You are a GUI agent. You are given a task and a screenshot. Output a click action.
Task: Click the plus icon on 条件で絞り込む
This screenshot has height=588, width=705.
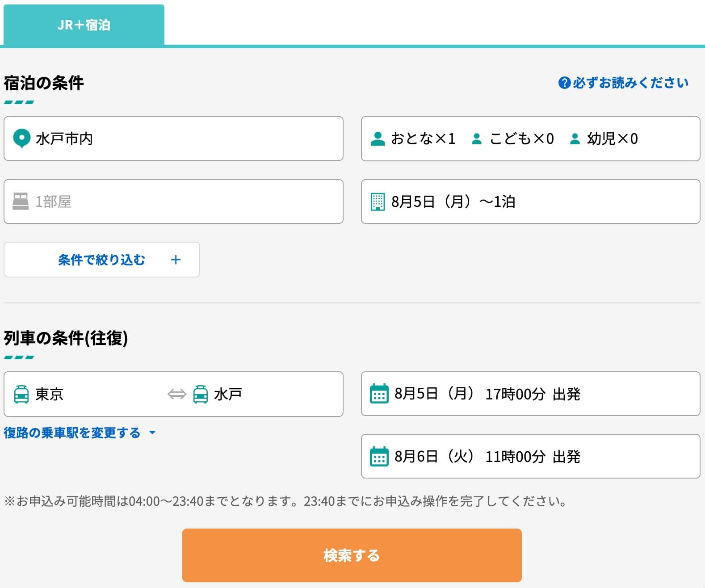point(176,260)
